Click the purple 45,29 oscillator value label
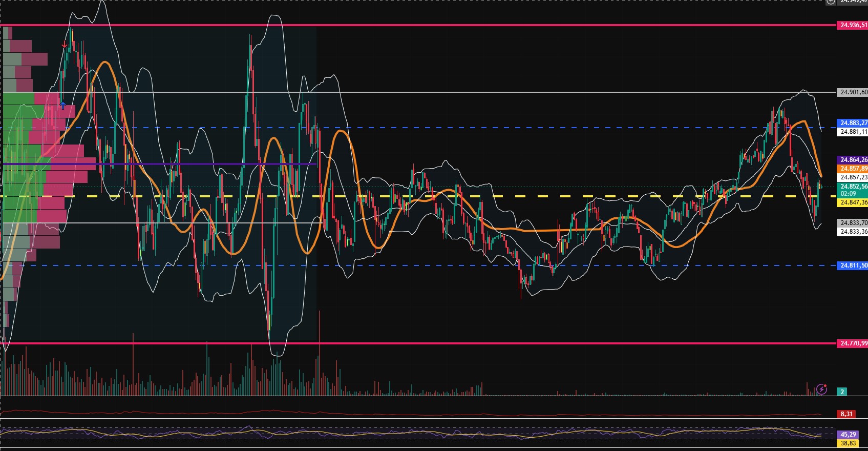The image size is (868, 451). click(x=848, y=435)
